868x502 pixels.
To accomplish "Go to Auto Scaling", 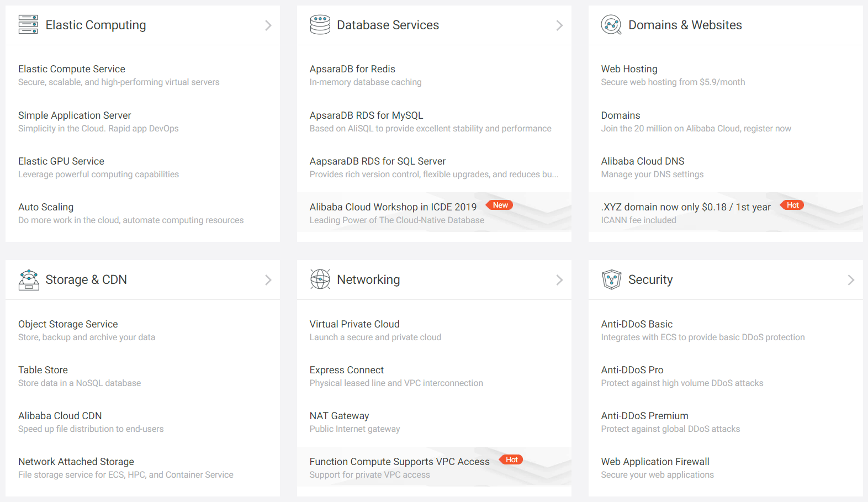I will 46,207.
